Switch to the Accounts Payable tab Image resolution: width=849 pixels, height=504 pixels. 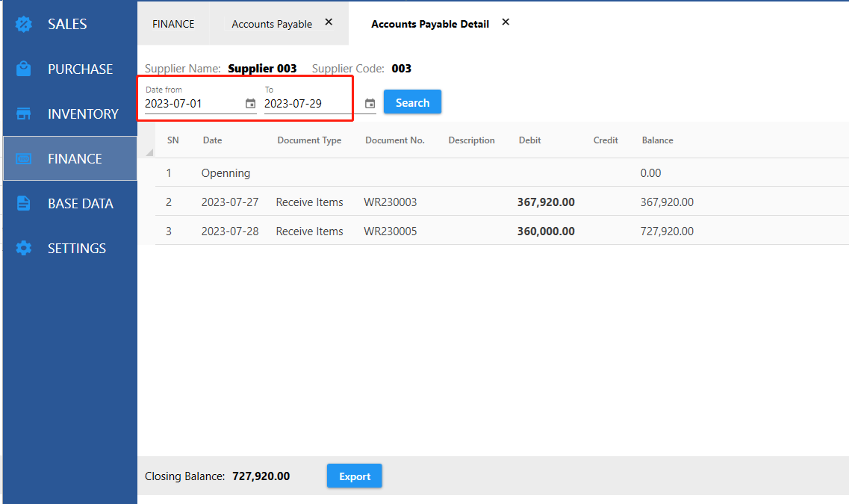coord(271,24)
